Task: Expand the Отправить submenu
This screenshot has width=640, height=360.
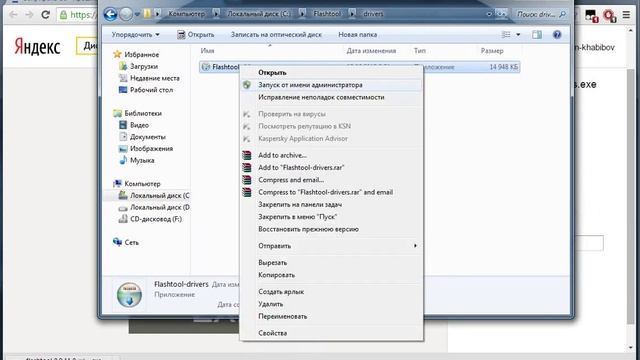Action: pyautogui.click(x=331, y=246)
